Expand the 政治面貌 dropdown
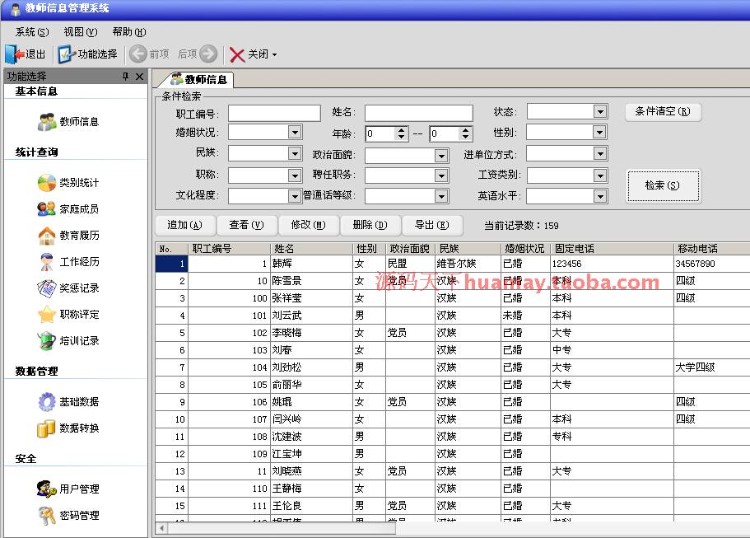750x538 pixels. click(x=441, y=155)
